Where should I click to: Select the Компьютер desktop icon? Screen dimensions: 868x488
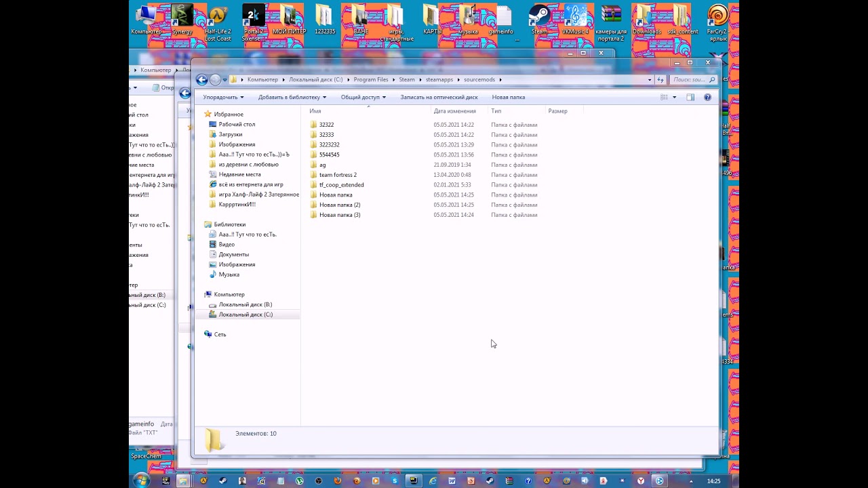click(146, 20)
